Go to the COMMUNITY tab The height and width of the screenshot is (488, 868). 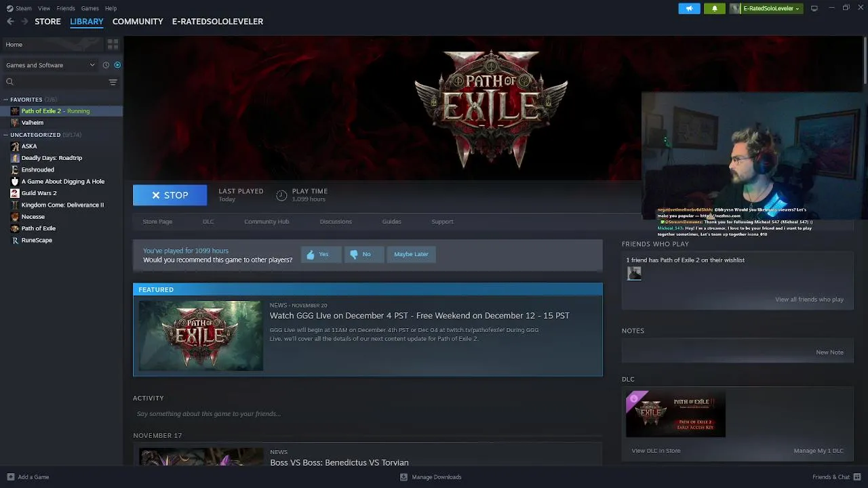(x=138, y=22)
